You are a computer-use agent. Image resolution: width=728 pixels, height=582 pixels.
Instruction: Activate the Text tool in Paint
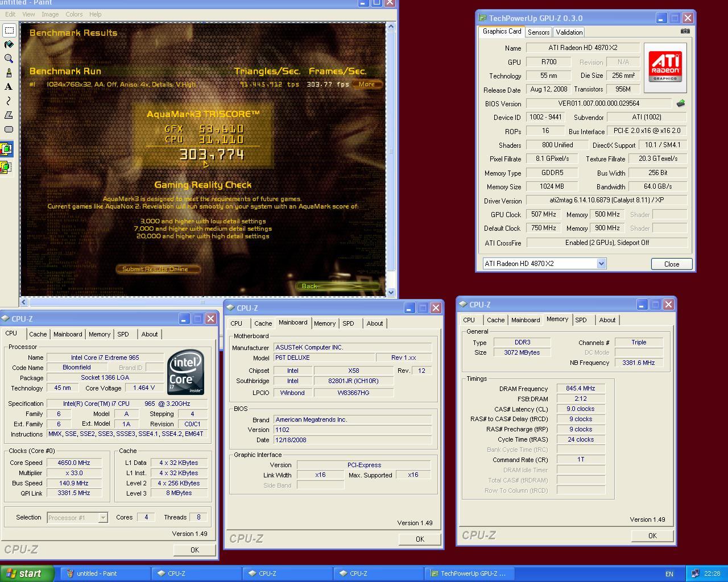[9, 87]
